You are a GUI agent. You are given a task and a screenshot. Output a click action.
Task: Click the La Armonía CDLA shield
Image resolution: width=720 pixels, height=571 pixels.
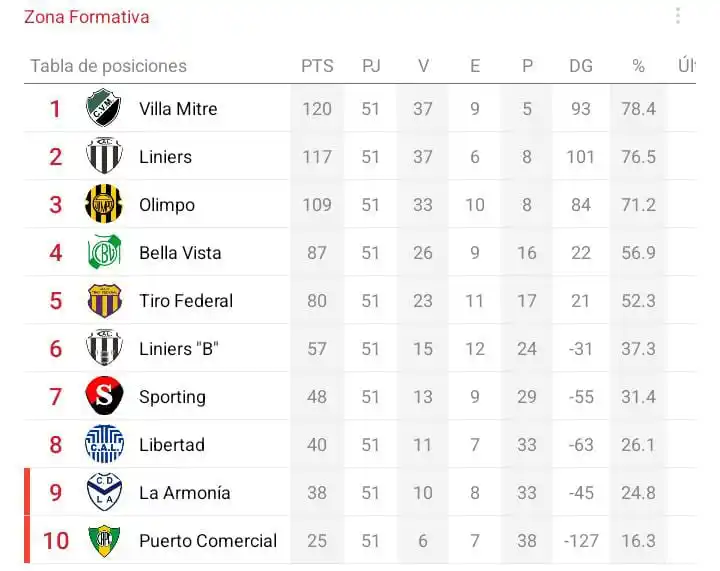point(104,492)
